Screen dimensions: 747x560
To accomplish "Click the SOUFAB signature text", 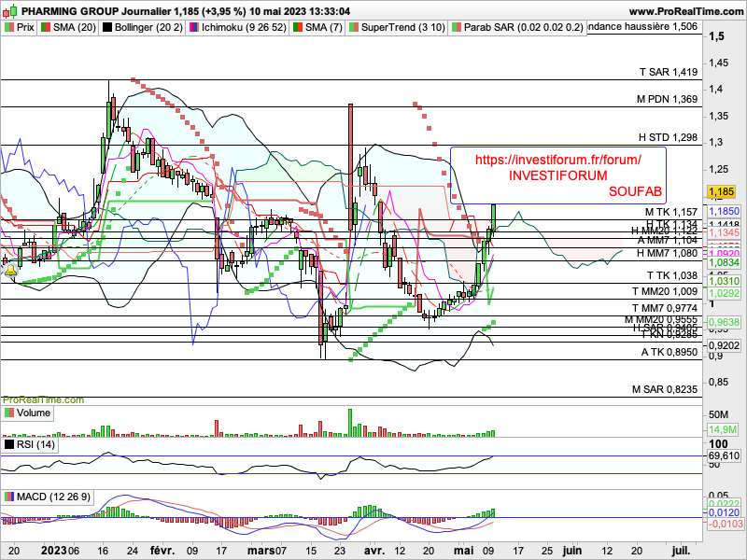I will (635, 191).
